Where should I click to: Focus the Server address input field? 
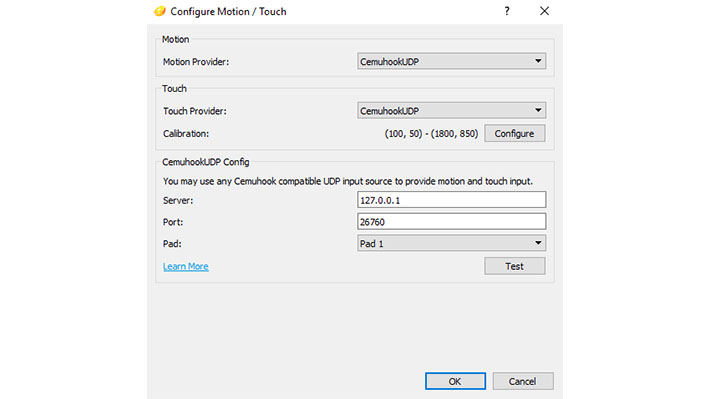pyautogui.click(x=451, y=200)
